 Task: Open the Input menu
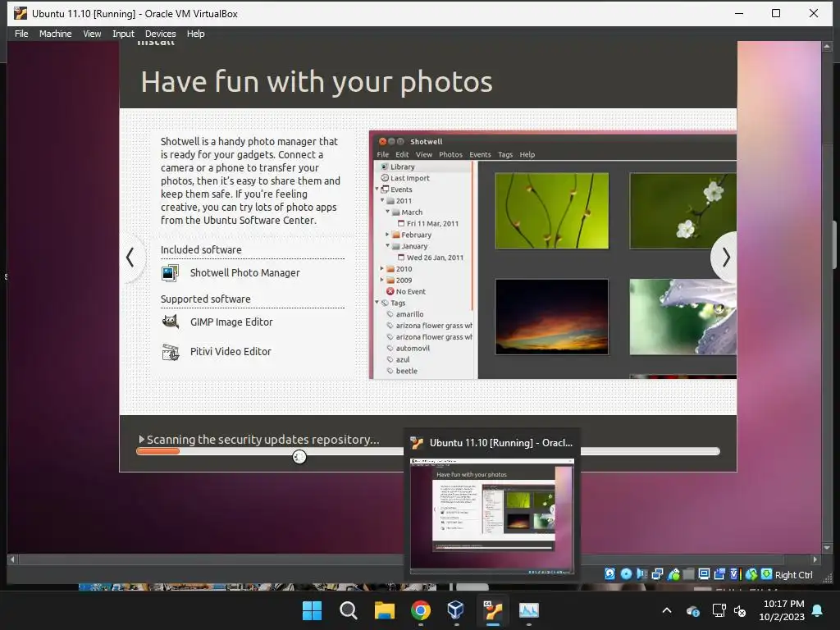[123, 34]
